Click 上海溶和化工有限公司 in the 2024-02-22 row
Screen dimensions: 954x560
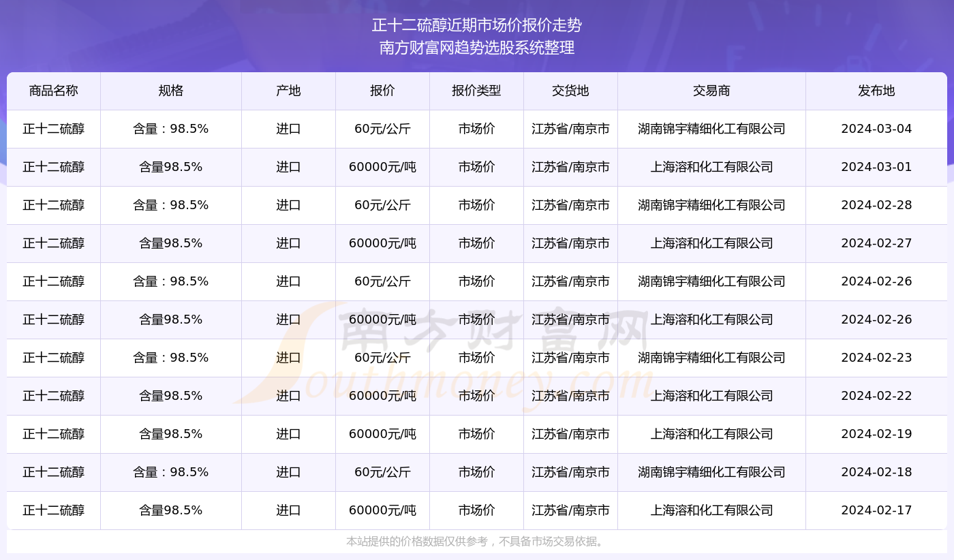711,396
